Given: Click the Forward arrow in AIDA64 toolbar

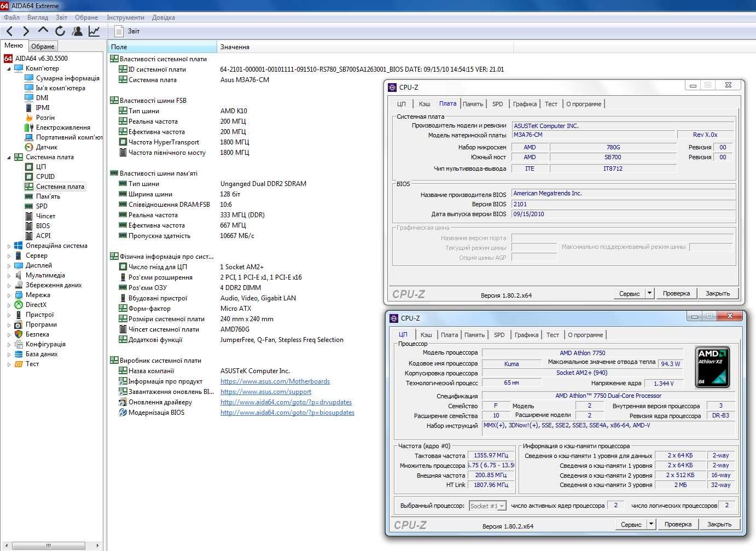Looking at the screenshot, I should pos(26,31).
